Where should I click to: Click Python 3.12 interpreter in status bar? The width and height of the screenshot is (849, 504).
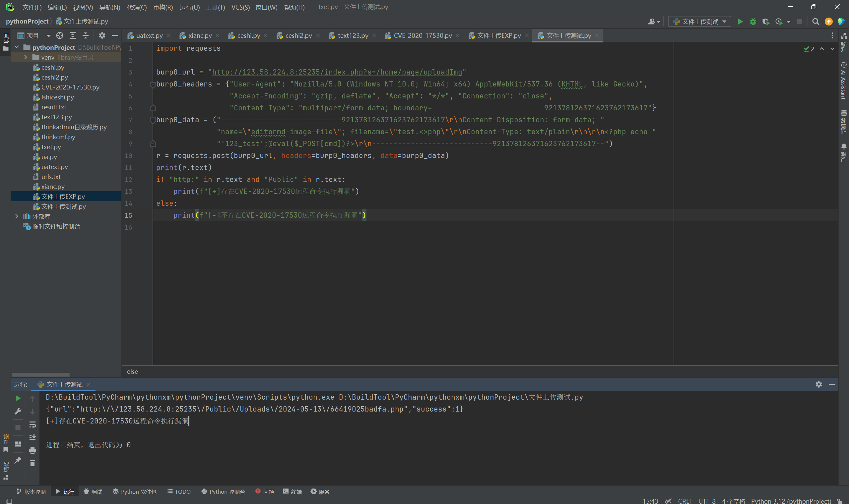coord(791,501)
